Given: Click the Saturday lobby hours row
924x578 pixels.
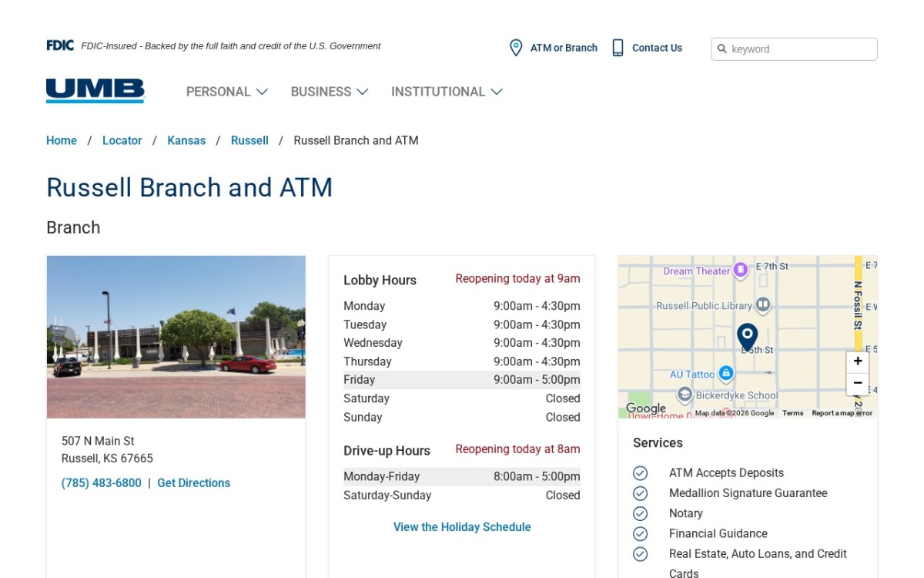Looking at the screenshot, I should pyautogui.click(x=462, y=398).
